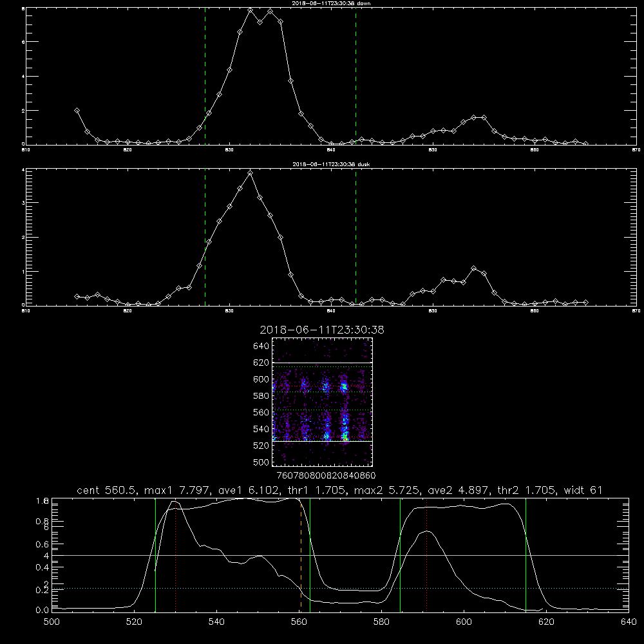This screenshot has height=644, width=644.
Task: Click the white horizontal line at 4 in bottom plot
Action: pos(340,555)
